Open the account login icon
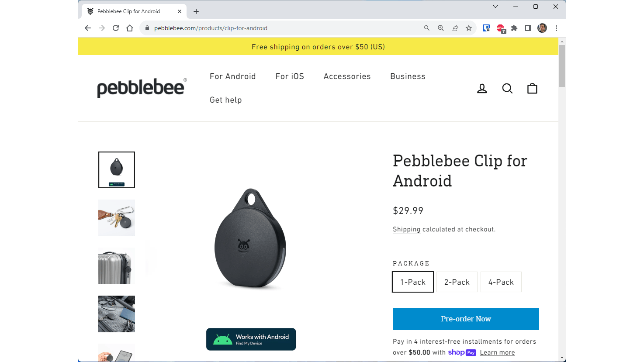Screen dimensions: 644x362 [x=482, y=89]
